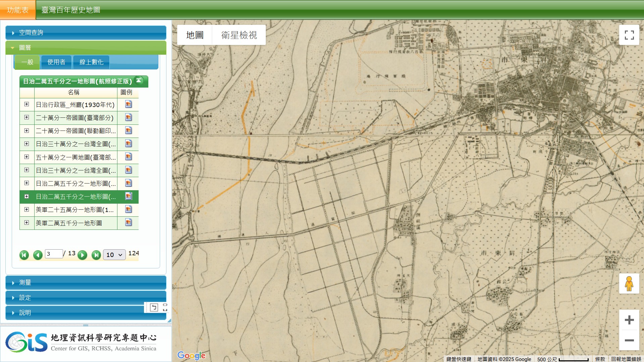Screen dimensions: 644x362
Task: Expand 二十萬分一帝國圖(臺灣部分) row
Action: pos(27,117)
